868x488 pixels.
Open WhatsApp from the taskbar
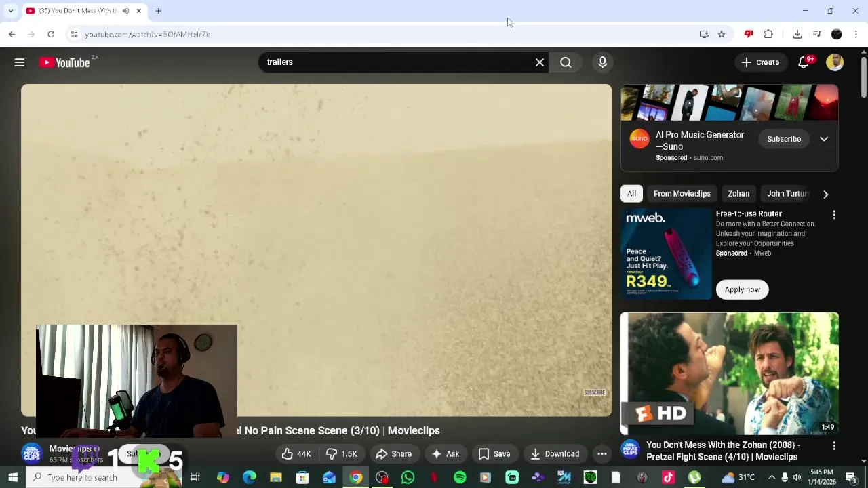tap(408, 477)
